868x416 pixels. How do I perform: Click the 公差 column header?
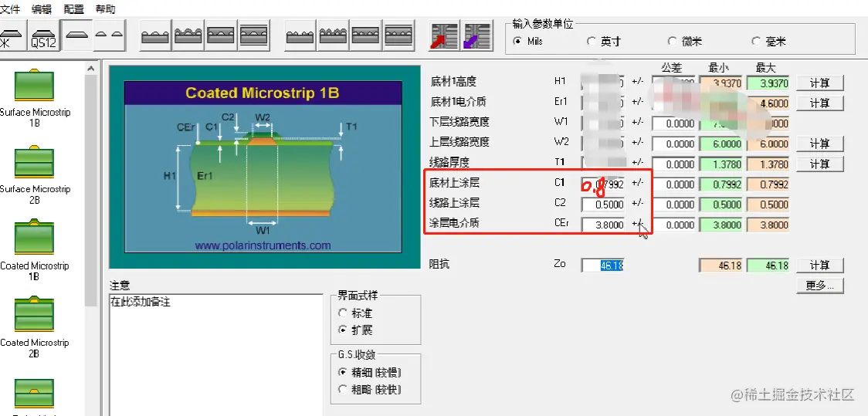tap(672, 68)
